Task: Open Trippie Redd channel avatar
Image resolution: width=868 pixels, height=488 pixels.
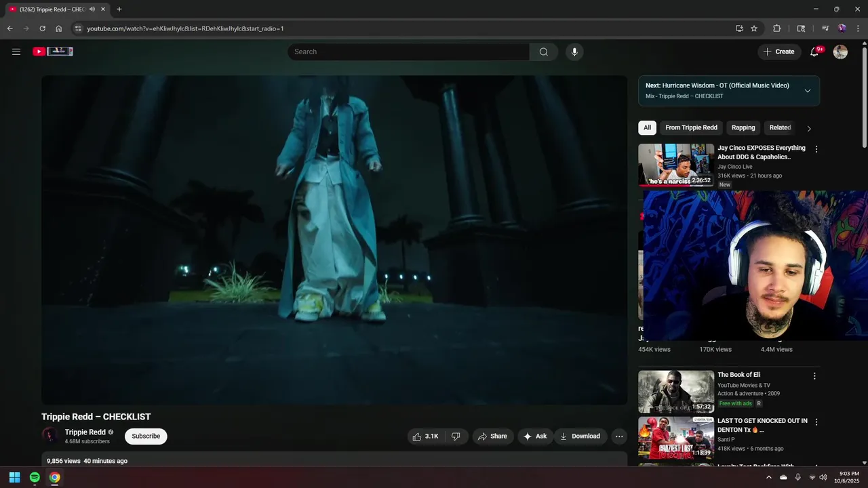Action: click(50, 436)
